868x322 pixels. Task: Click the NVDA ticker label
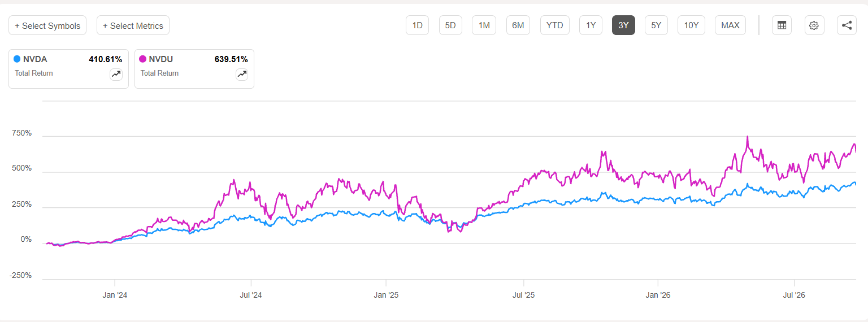35,59
